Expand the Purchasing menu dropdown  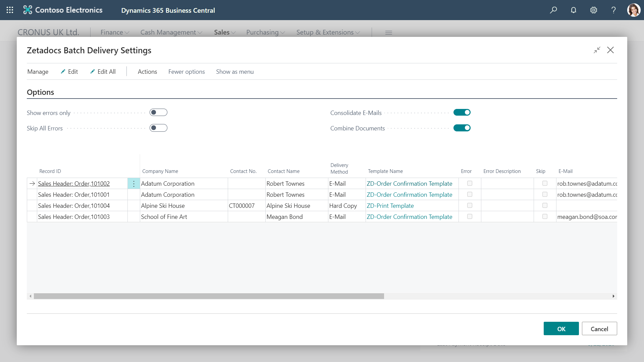click(265, 33)
